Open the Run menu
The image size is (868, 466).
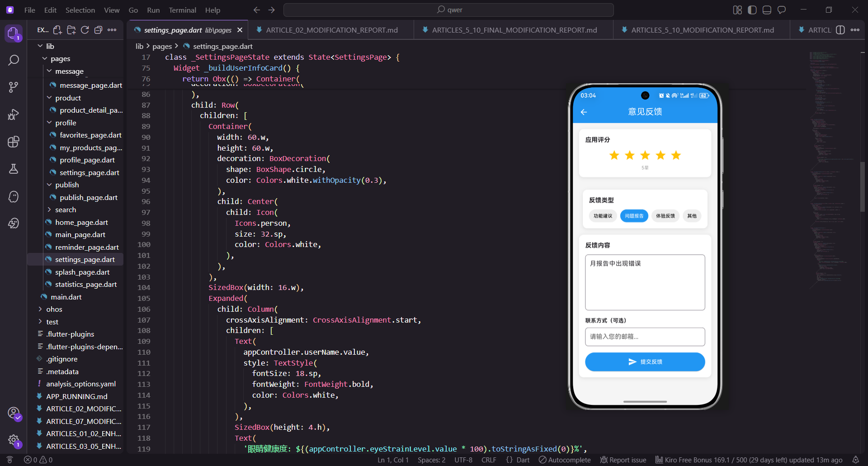[x=153, y=10]
